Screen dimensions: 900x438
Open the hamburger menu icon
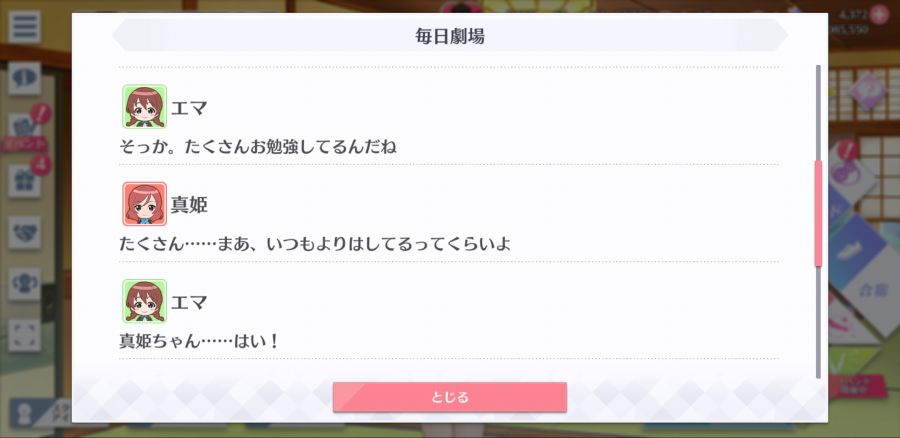click(24, 26)
